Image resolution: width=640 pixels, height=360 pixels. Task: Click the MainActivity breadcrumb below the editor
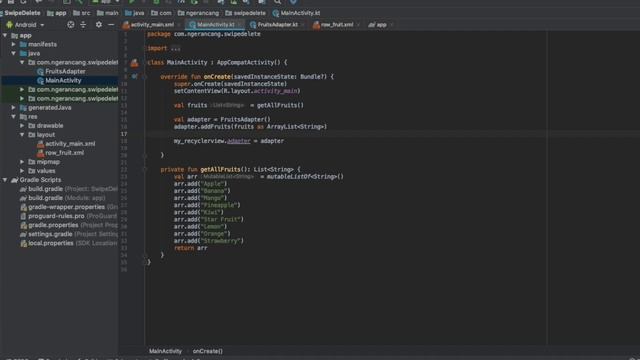click(x=165, y=351)
